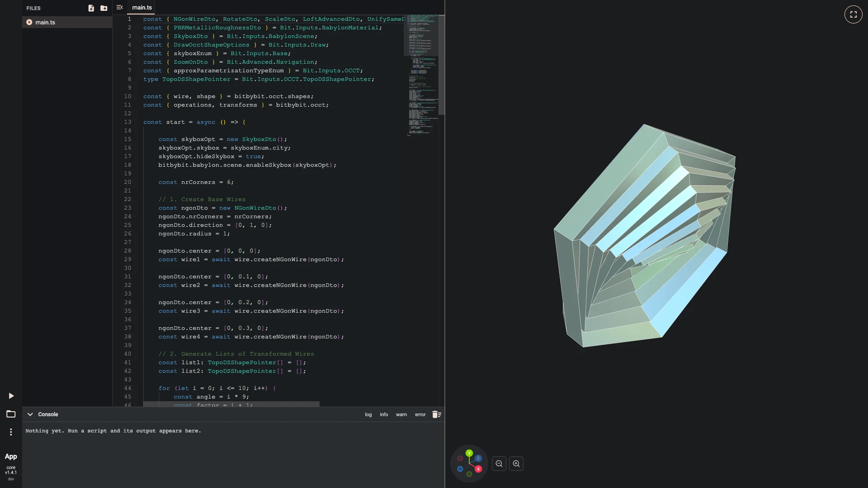The width and height of the screenshot is (868, 488).
Task: Click line number 13 in the gutter
Action: 128,122
